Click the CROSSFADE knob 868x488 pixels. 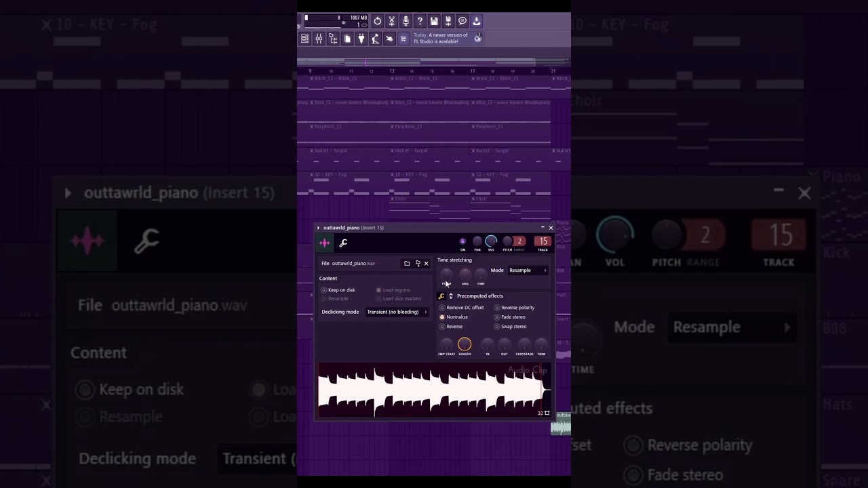[524, 344]
